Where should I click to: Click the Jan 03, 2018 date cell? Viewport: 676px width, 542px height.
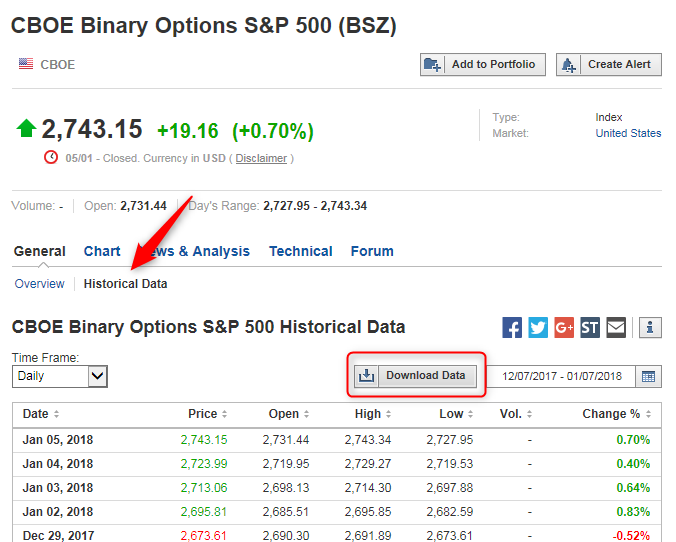[x=58, y=488]
